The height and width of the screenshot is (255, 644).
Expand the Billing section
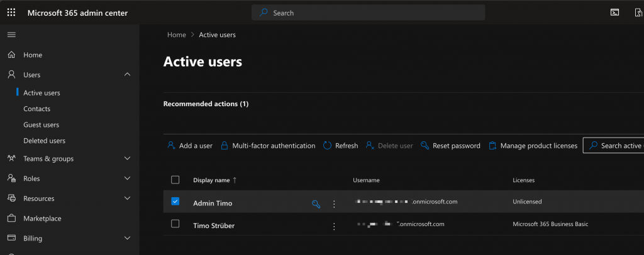(128, 239)
